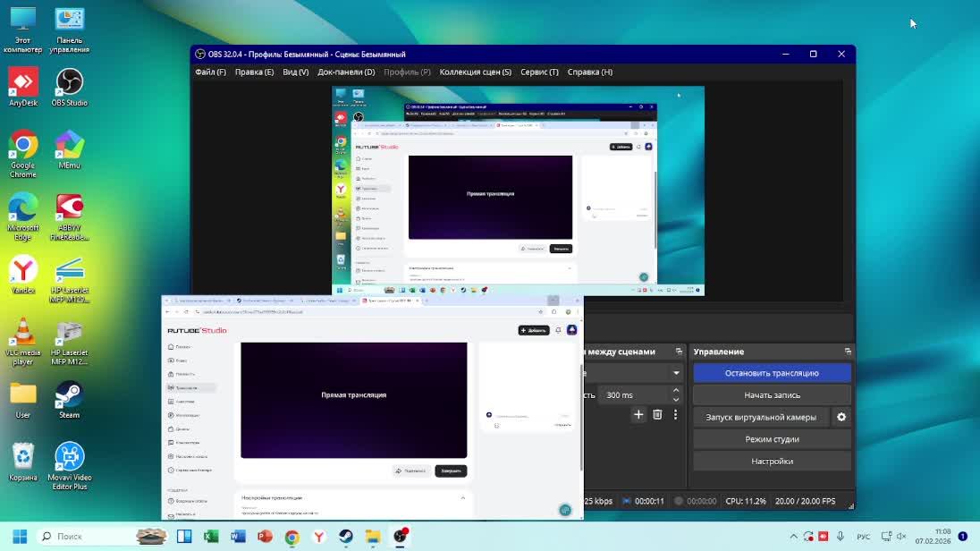Select MEmu desktop icon
980x551 pixels.
(70, 149)
